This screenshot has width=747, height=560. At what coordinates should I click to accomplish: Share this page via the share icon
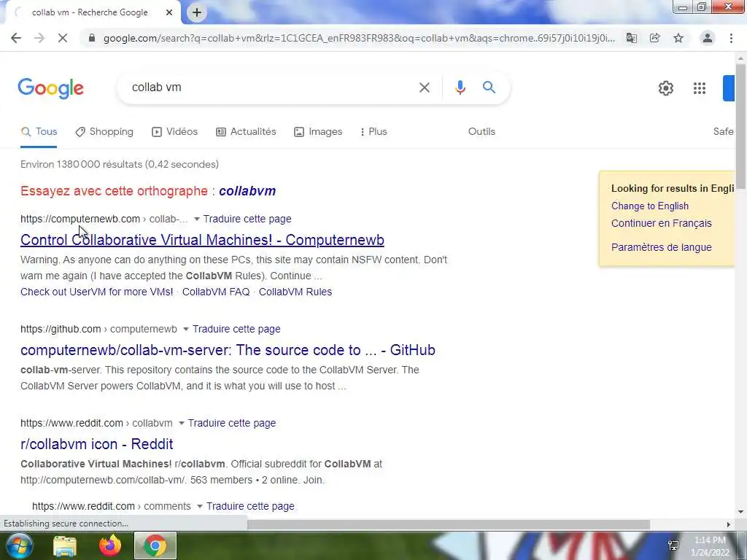pyautogui.click(x=655, y=38)
